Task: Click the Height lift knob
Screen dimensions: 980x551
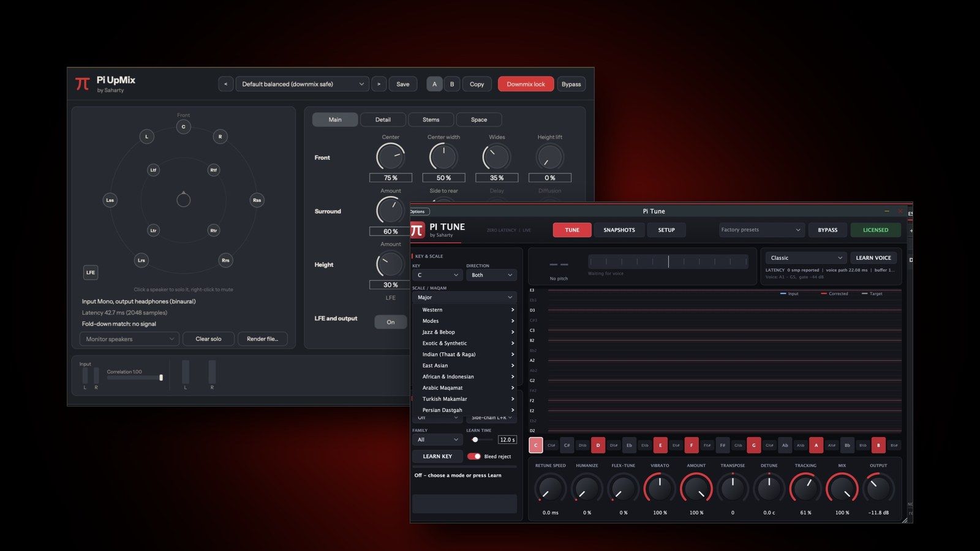Action: tap(549, 157)
